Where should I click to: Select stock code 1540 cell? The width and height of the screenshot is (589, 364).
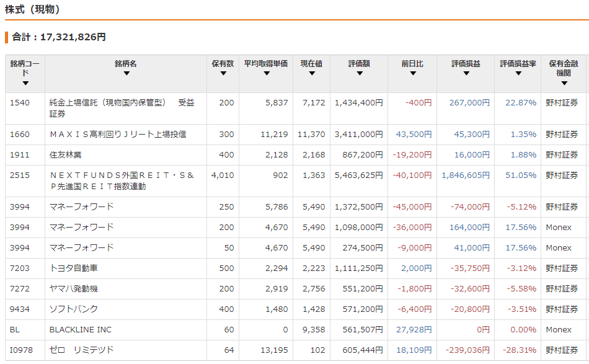(20, 102)
